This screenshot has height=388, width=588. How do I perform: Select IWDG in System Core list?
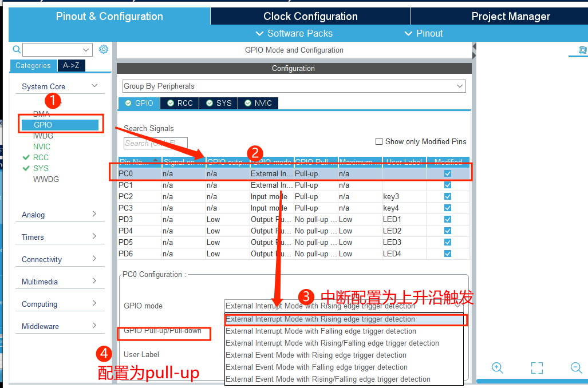click(x=43, y=136)
